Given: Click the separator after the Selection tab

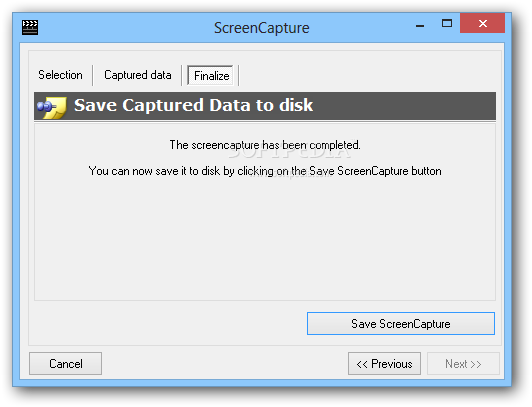Looking at the screenshot, I should click(x=93, y=75).
